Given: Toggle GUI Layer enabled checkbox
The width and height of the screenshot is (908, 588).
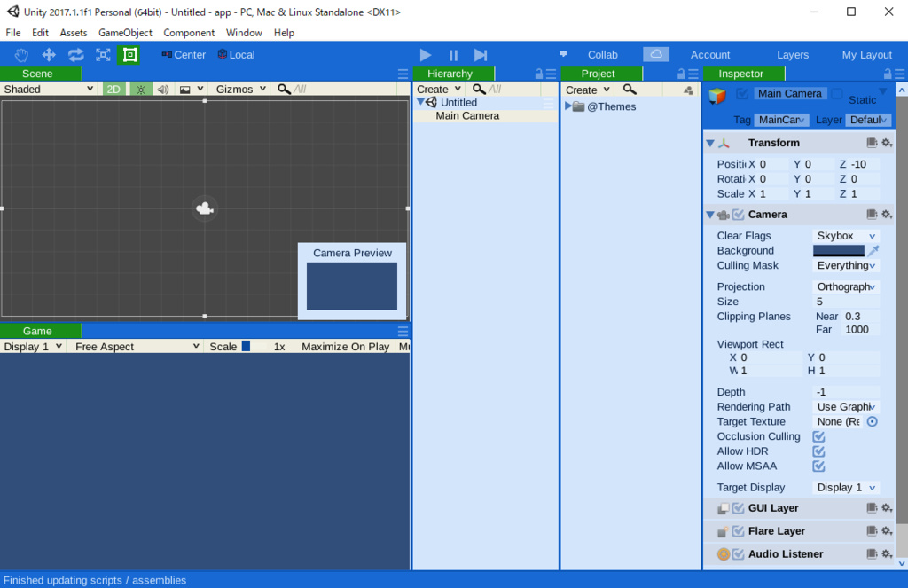Looking at the screenshot, I should pyautogui.click(x=739, y=508).
